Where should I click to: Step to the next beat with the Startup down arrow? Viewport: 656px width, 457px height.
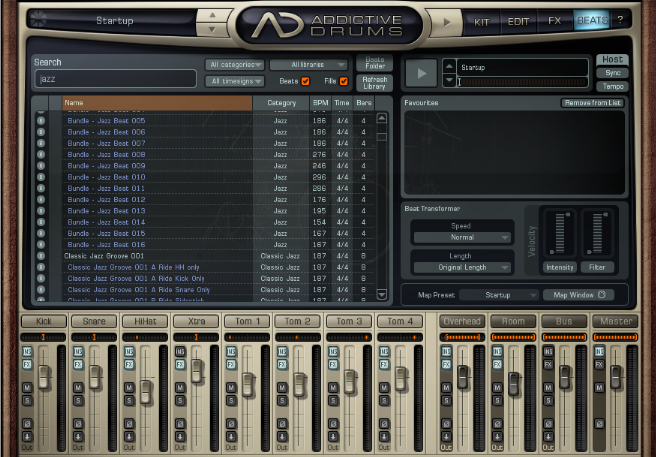pyautogui.click(x=449, y=80)
